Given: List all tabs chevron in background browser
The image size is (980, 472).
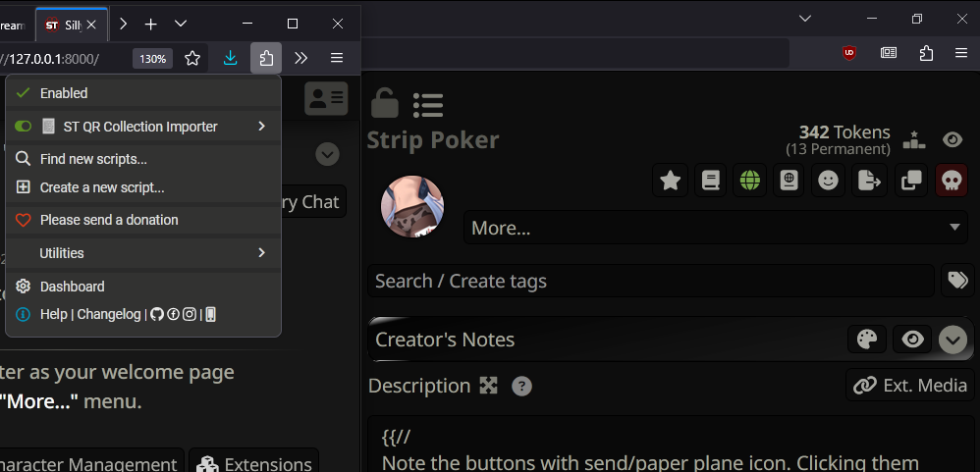Looking at the screenshot, I should pyautogui.click(x=805, y=19).
